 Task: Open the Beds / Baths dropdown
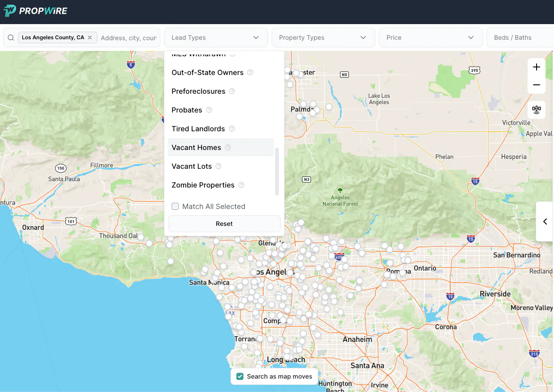(x=520, y=38)
